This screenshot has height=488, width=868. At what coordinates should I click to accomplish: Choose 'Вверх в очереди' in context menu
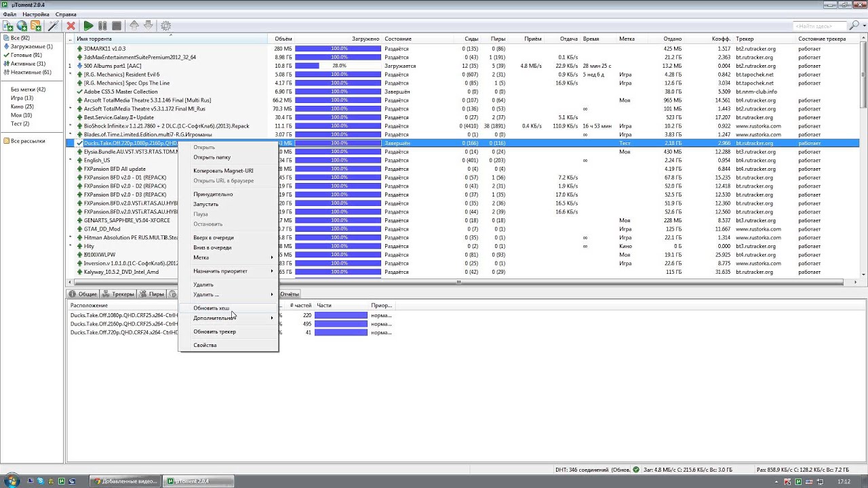click(x=228, y=238)
